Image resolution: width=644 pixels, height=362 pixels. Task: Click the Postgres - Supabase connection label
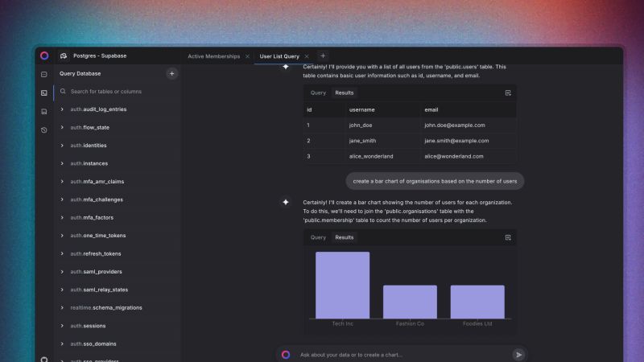point(100,56)
